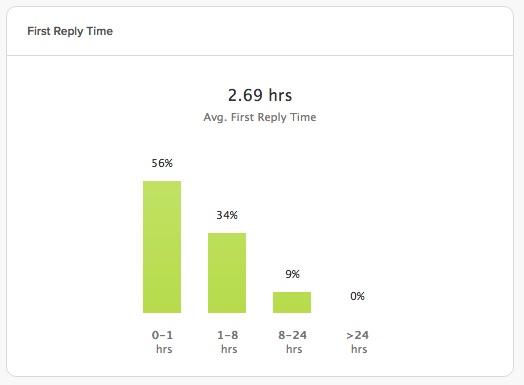Click the hrs text below 8-24

coord(294,349)
